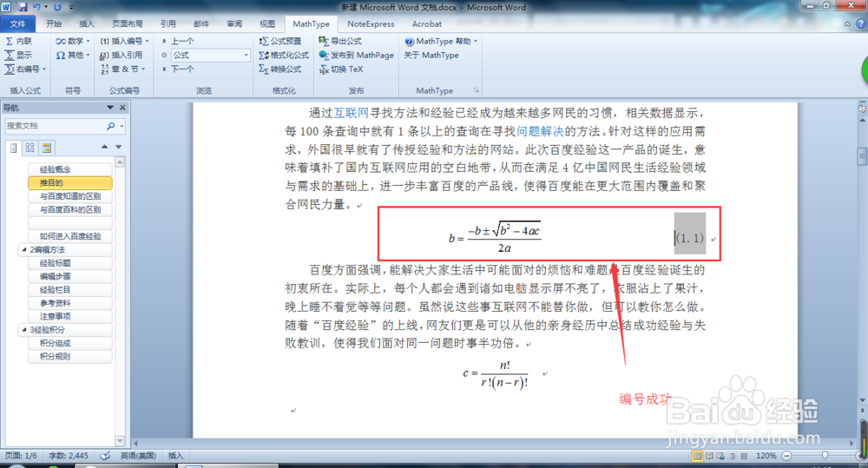Jump to next heading with down arrow
The height and width of the screenshot is (468, 868).
118,147
